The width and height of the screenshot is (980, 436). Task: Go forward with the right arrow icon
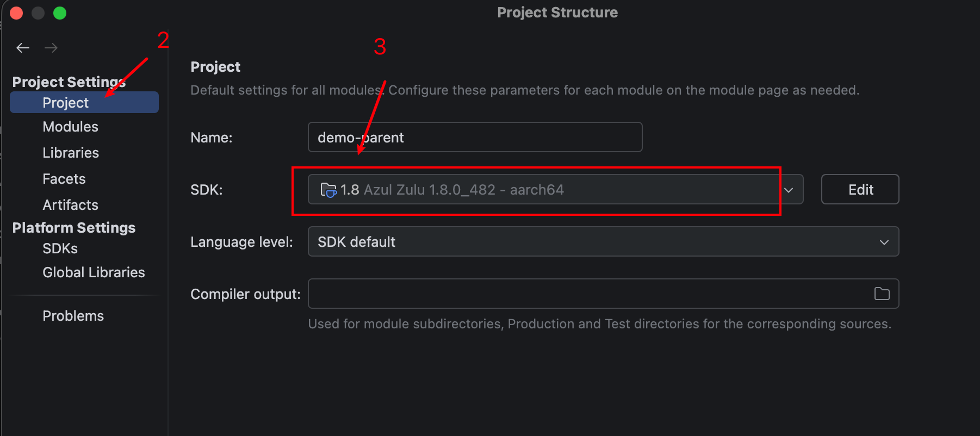(x=51, y=48)
